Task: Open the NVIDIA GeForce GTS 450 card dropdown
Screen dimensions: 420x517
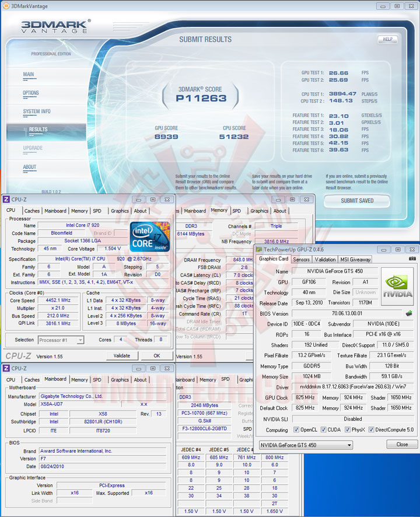Action: coord(306,445)
